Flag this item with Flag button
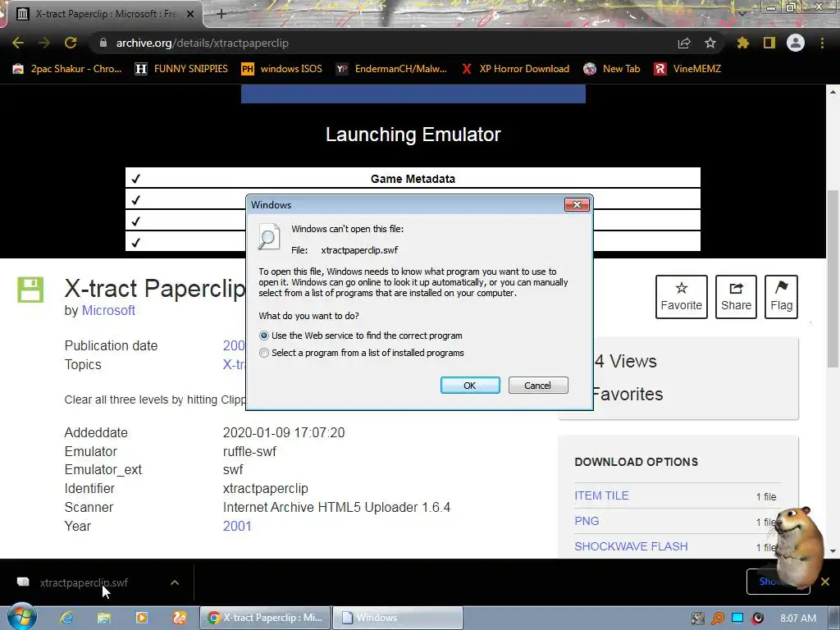840x630 pixels. click(781, 297)
